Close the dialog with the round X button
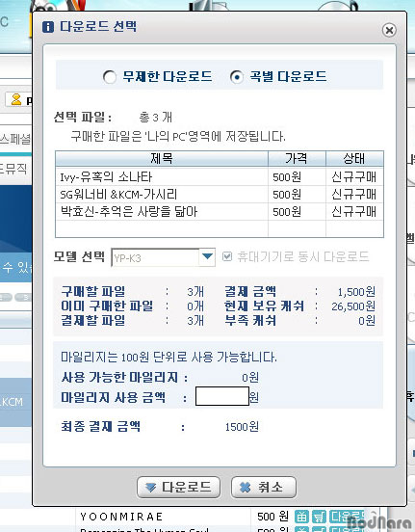Screen dimensions: 415x532 (389, 30)
